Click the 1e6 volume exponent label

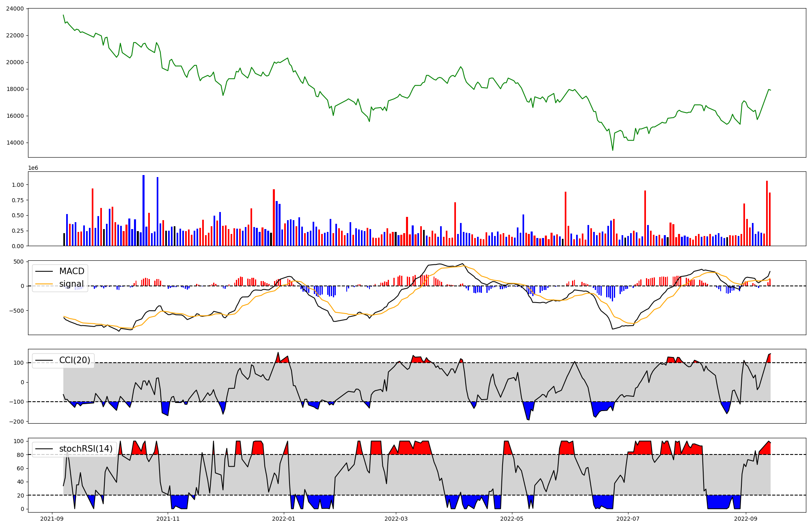33,168
